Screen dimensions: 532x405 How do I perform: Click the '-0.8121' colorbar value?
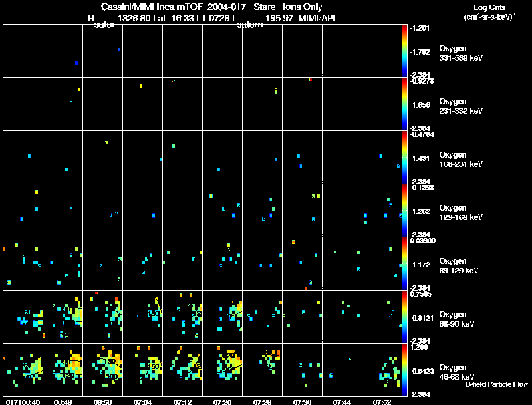[422, 318]
